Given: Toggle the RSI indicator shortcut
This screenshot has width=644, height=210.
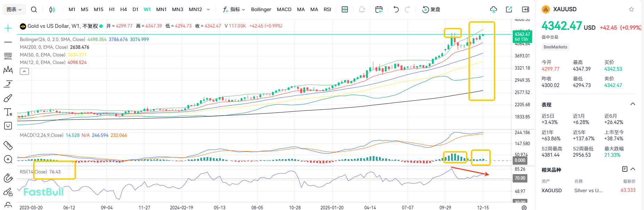Looking at the screenshot, I should coord(327,9).
